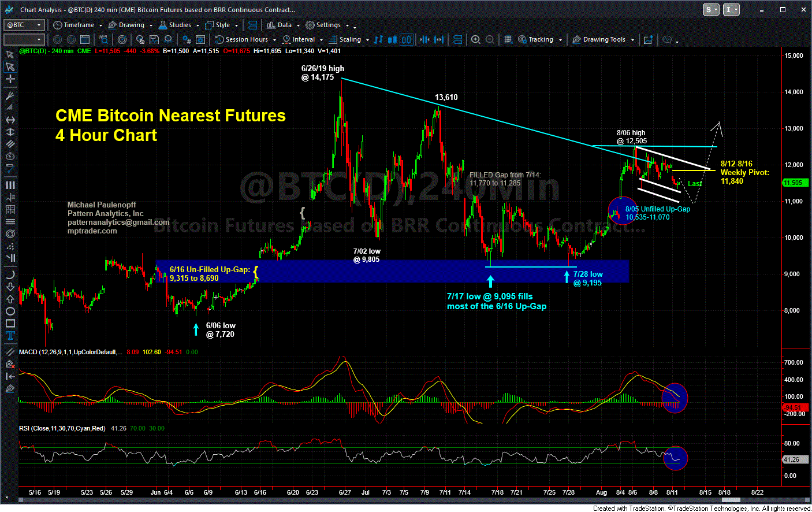Click the 6/06 low @ 7,720 label
Viewport: 812px width, 512px height.
point(221,330)
